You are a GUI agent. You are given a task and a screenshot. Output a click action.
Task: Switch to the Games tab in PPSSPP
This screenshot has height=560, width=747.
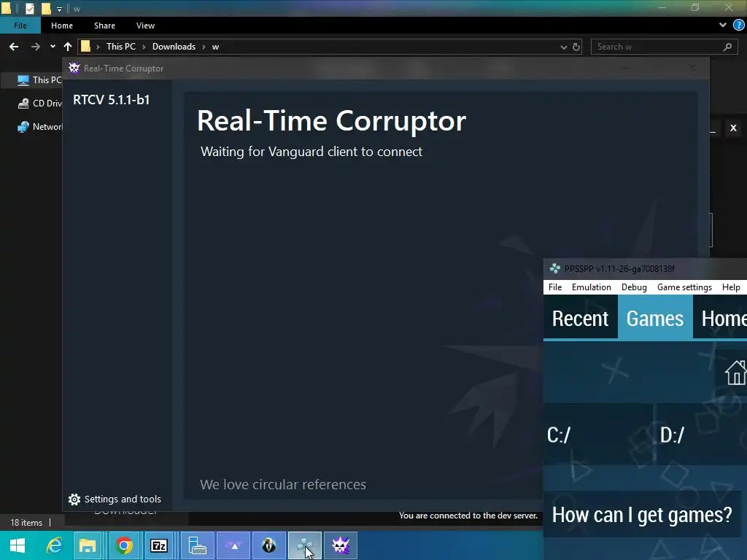(x=655, y=318)
